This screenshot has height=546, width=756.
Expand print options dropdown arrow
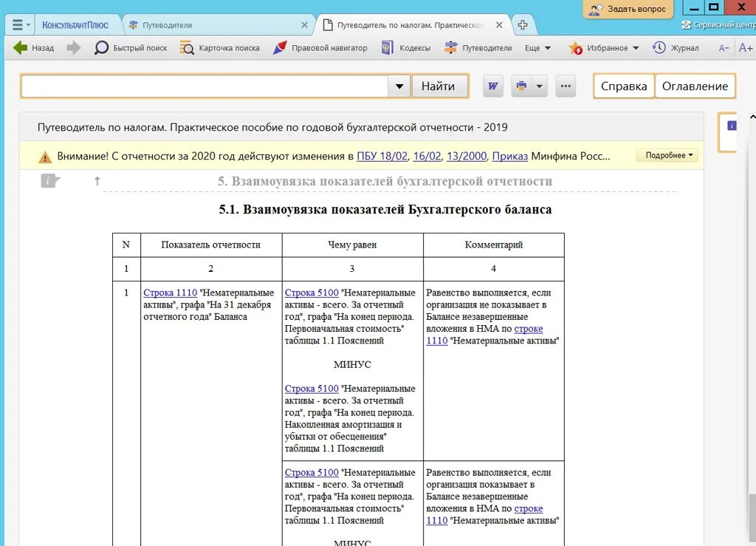[540, 86]
